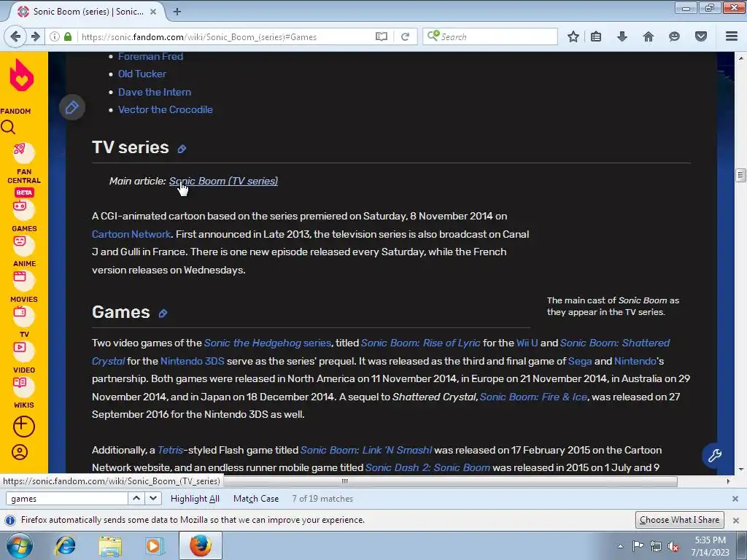Reload the current page
This screenshot has height=560, width=747.
click(x=406, y=36)
